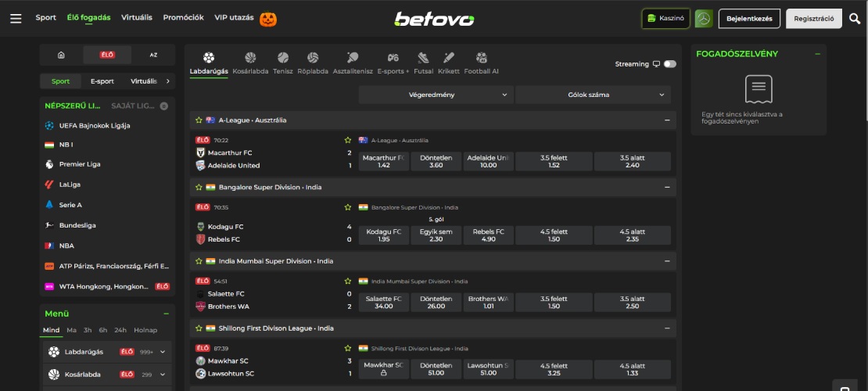Collapse the Shillong First Divison League section
This screenshot has width=868, height=391.
pyautogui.click(x=667, y=328)
